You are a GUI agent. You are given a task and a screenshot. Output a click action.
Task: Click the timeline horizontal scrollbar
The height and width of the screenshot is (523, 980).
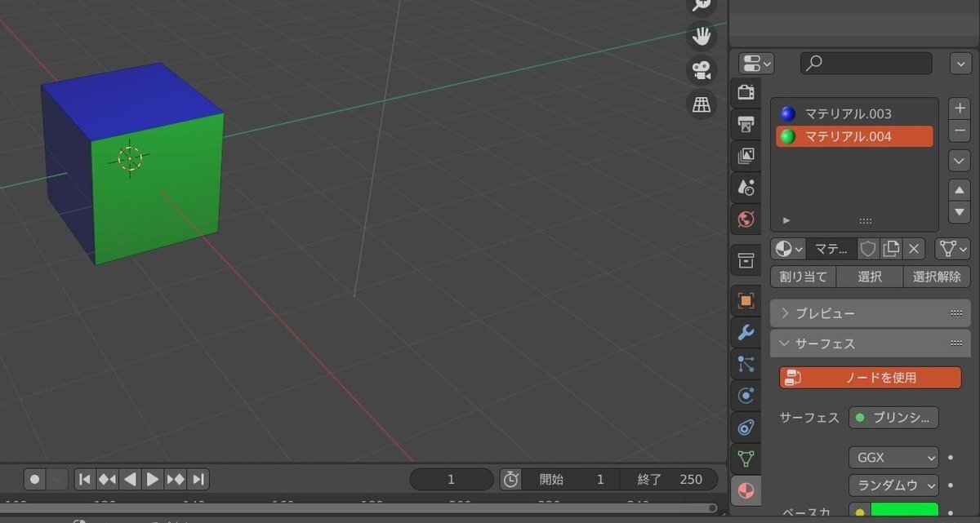359,508
